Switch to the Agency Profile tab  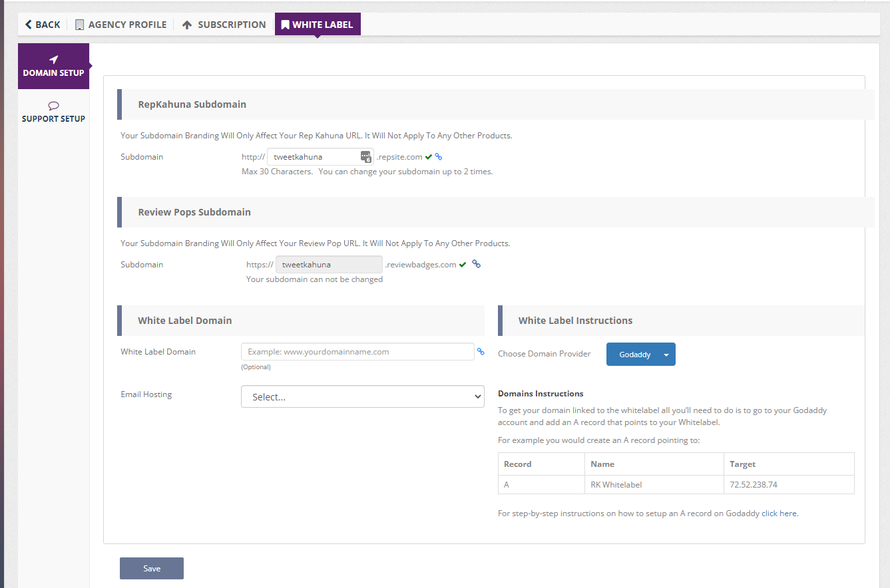pyautogui.click(x=120, y=25)
